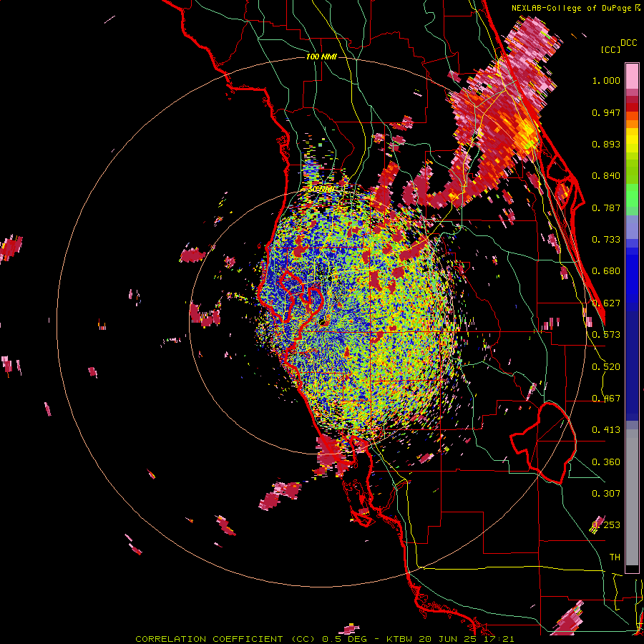Click the DCC label above the color bar
Viewport: 644px width, 644px height.
tap(629, 43)
